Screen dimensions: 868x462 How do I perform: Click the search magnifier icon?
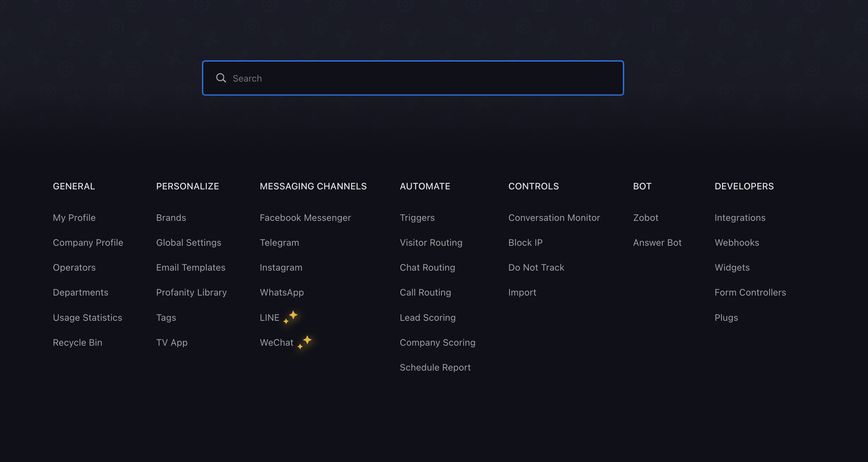221,78
